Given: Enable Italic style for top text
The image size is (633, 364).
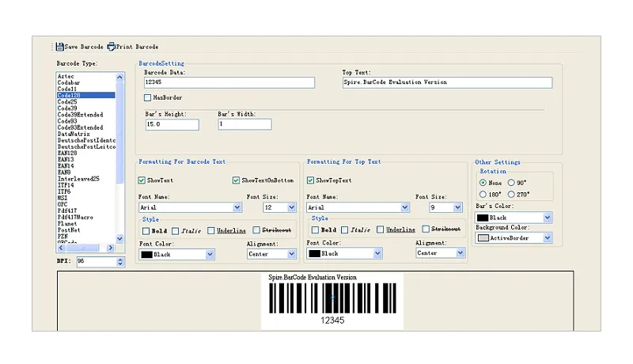Looking at the screenshot, I should coord(344,230).
